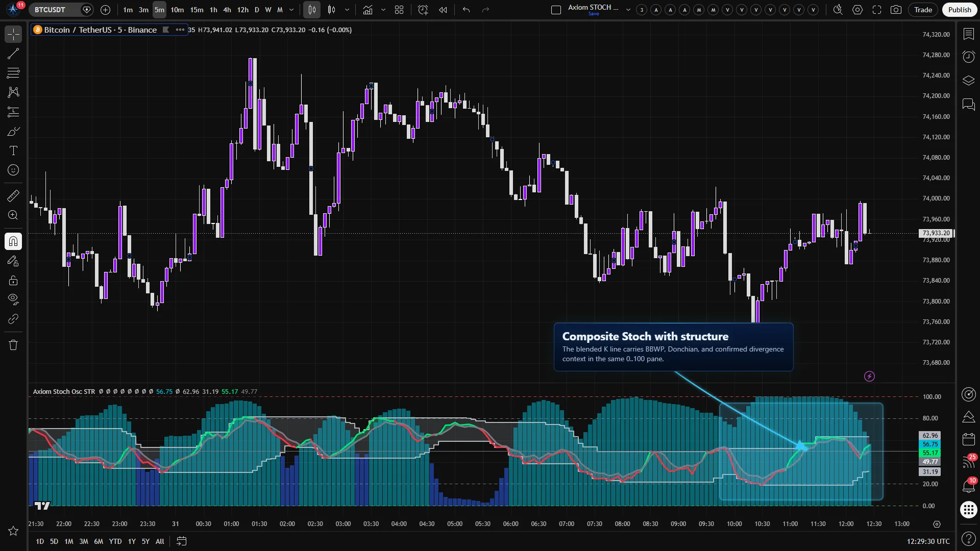Set the date range to All
Image resolution: width=980 pixels, height=551 pixels.
(x=160, y=541)
